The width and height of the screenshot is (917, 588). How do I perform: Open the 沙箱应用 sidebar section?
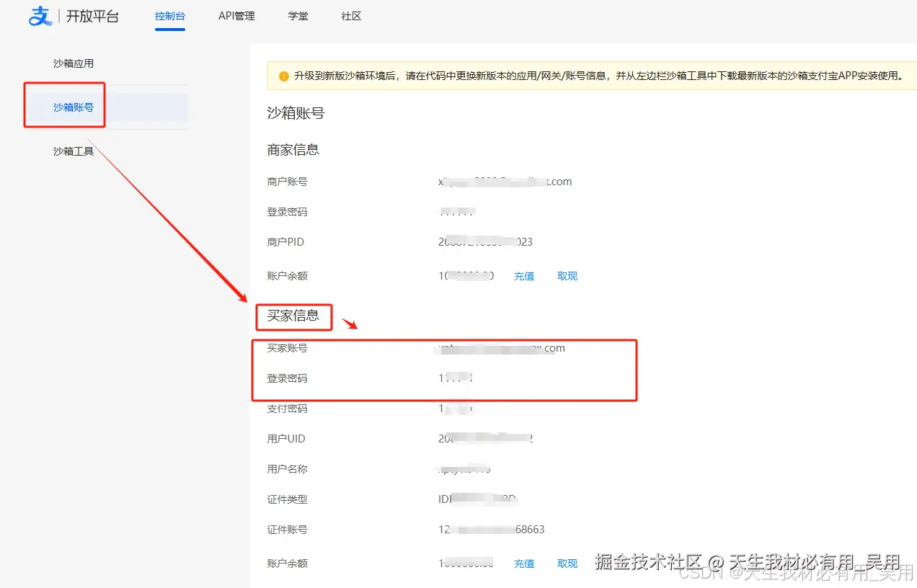(x=74, y=63)
